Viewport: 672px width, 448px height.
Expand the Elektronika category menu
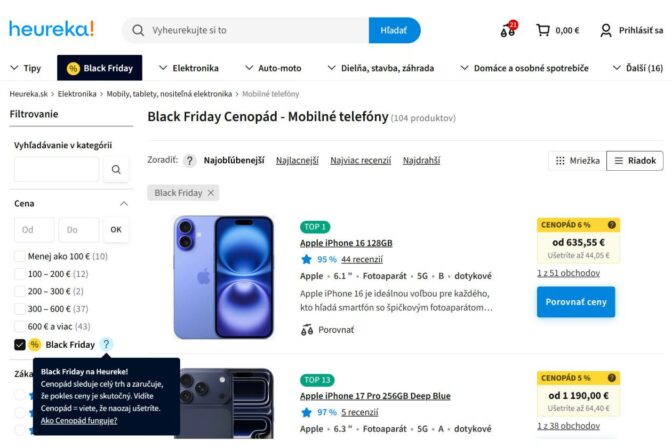click(x=188, y=68)
